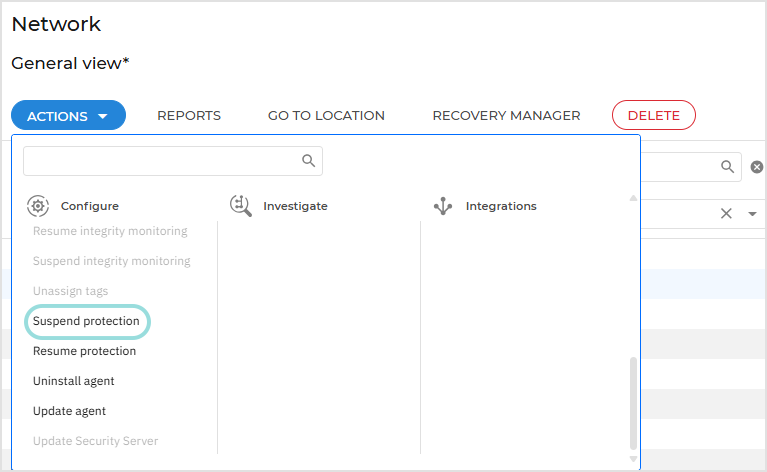This screenshot has width=767, height=472.
Task: Expand the filter dropdown caret at right
Action: (x=752, y=214)
